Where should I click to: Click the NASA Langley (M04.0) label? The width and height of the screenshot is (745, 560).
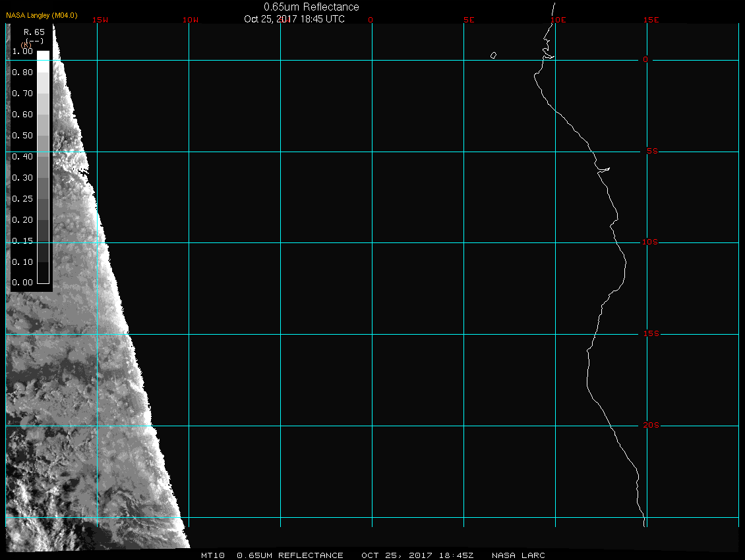(42, 14)
